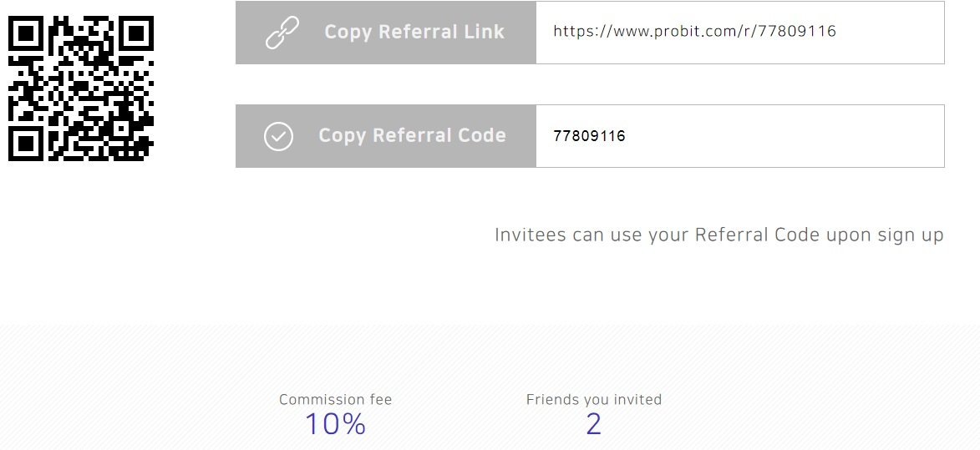This screenshot has width=980, height=450.
Task: Click the QR code's top-right finder square
Action: (x=136, y=33)
